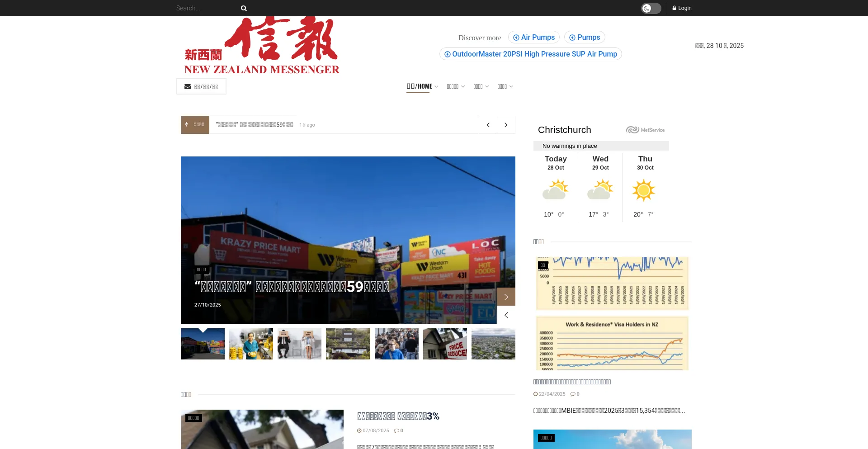This screenshot has height=449, width=868.
Task: Expand the HOME menu dropdown chevron
Action: 436,87
